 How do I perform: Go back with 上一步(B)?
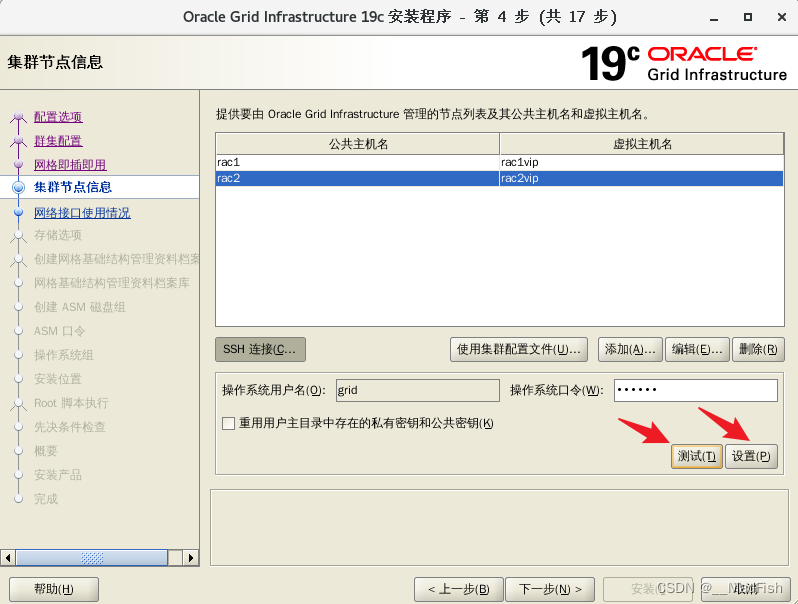click(459, 589)
